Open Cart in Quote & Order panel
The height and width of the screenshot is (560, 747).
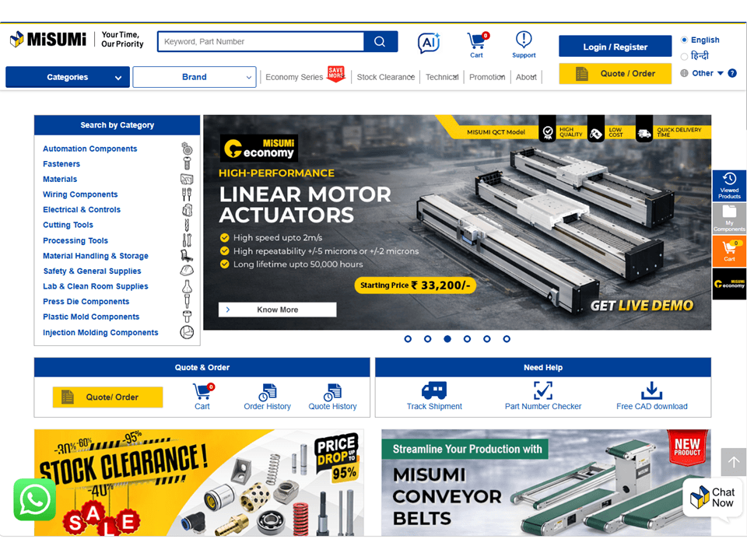point(202,397)
